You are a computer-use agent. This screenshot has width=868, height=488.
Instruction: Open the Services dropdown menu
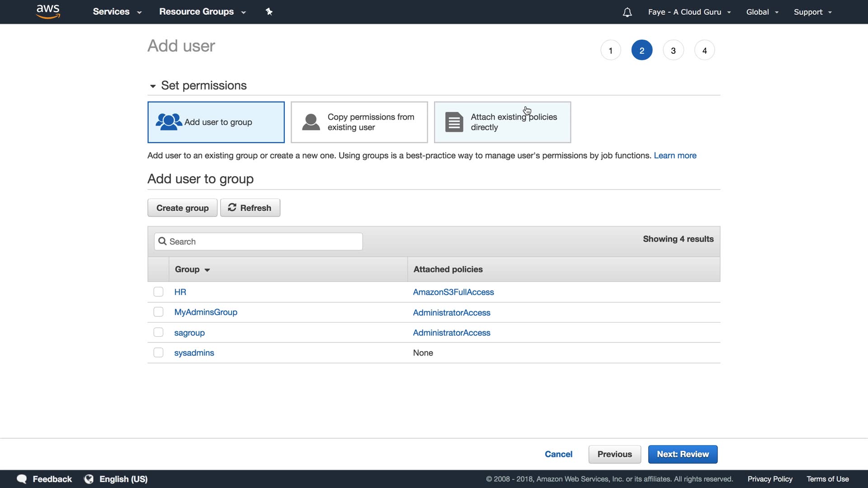coord(117,12)
